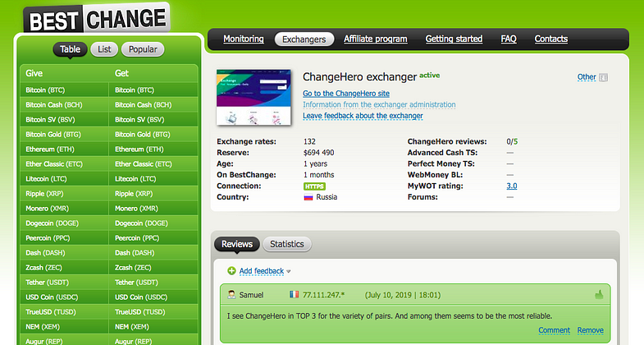Click Remove on Samuel's review
Image resolution: width=644 pixels, height=345 pixels.
point(590,330)
